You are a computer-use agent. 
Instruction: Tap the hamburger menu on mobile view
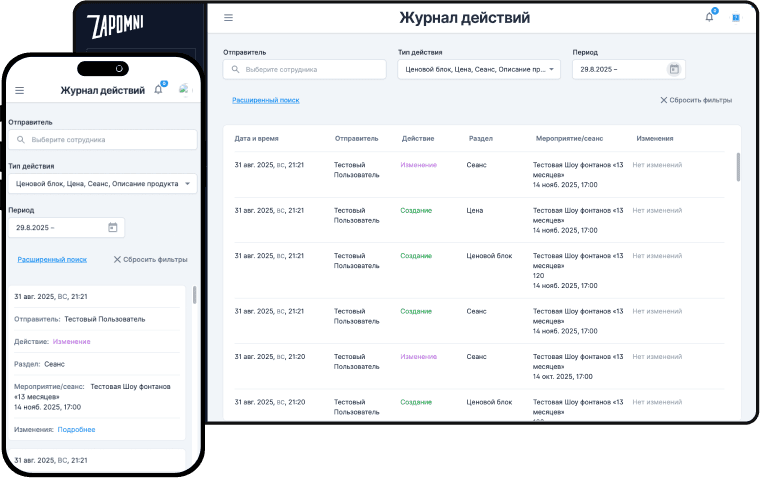[x=19, y=90]
